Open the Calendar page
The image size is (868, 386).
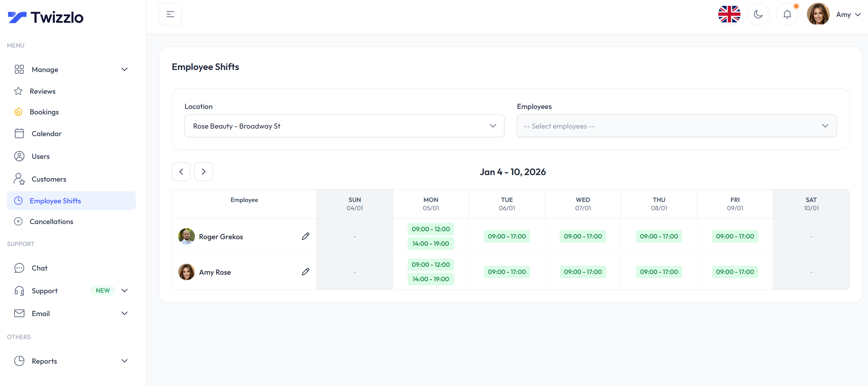(47, 134)
